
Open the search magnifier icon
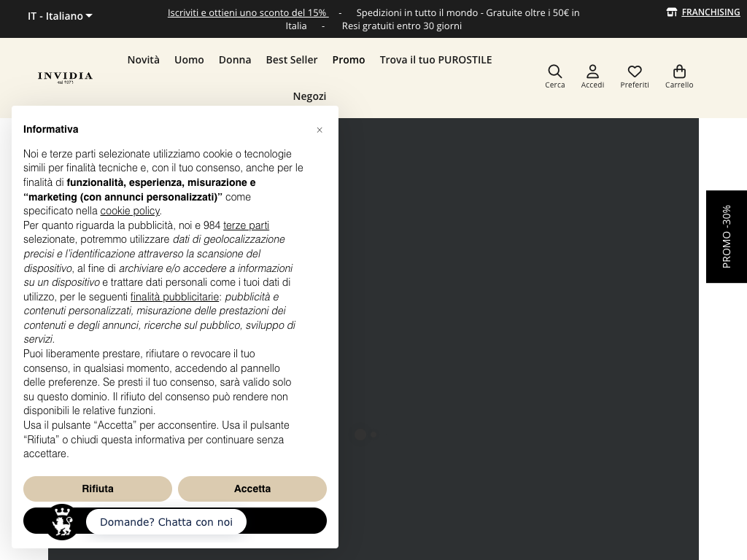554,71
